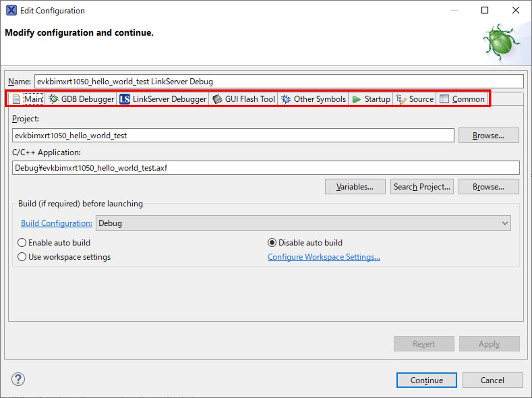Expand the Build Configuration dropdown

coord(505,223)
